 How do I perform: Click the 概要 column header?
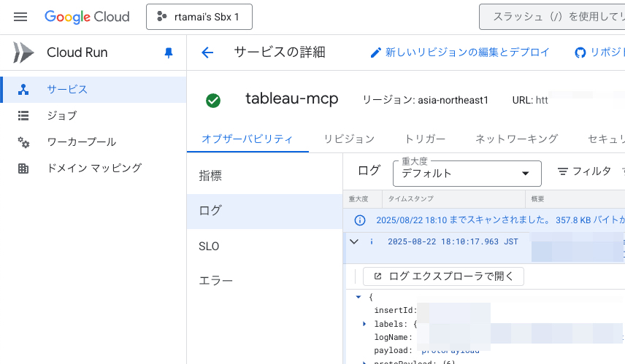click(537, 199)
